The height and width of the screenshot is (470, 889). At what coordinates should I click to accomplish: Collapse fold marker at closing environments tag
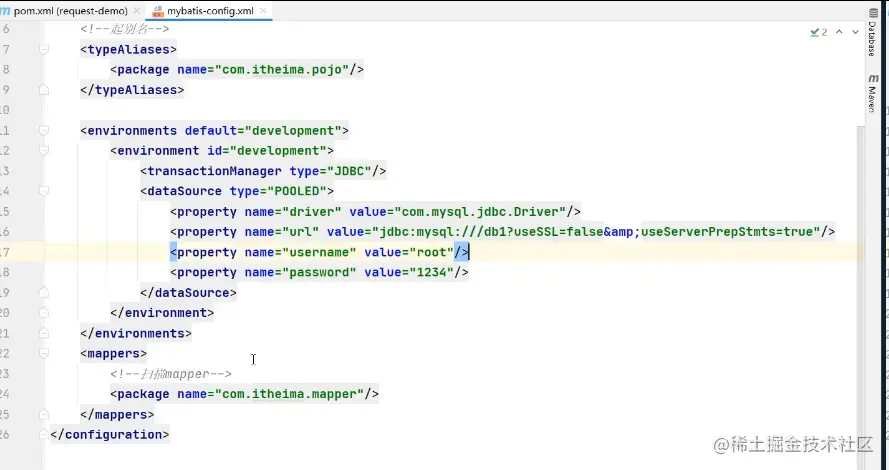tap(44, 333)
